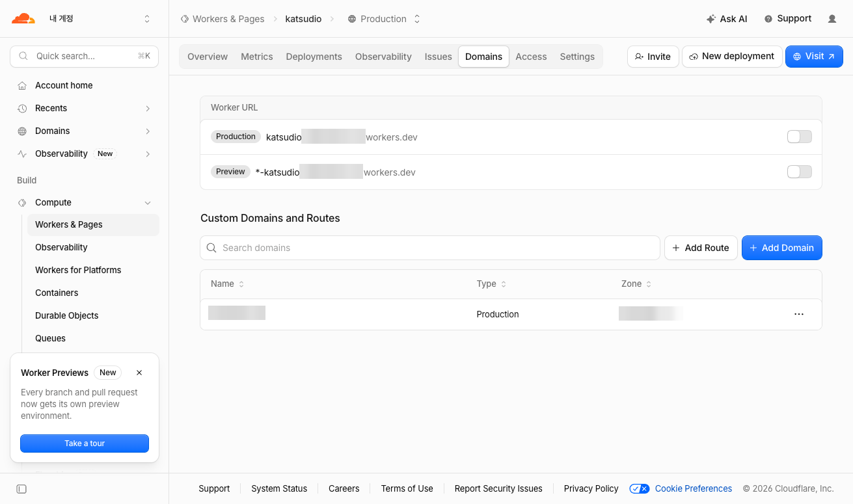Click the Add Route button
The height and width of the screenshot is (504, 853).
pos(701,248)
